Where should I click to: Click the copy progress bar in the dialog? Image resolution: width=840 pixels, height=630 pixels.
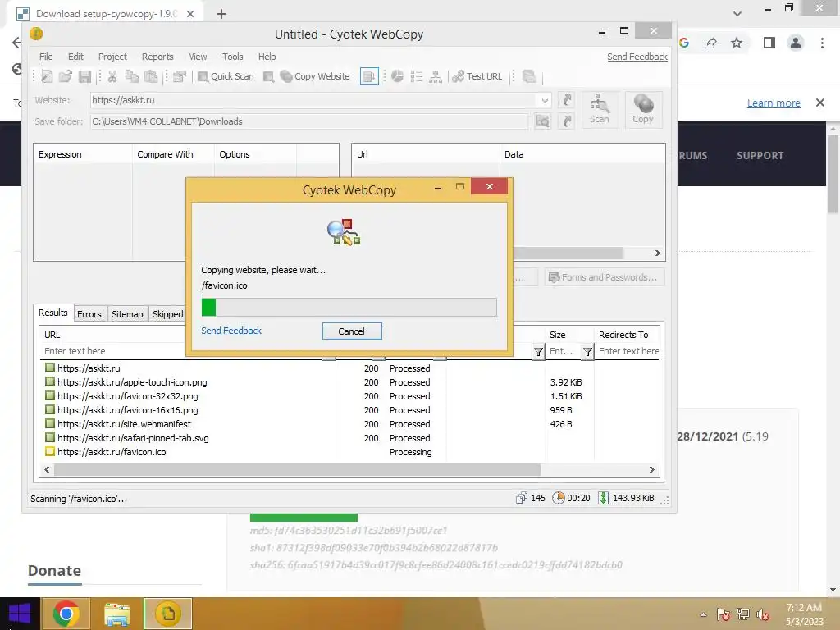pyautogui.click(x=349, y=308)
